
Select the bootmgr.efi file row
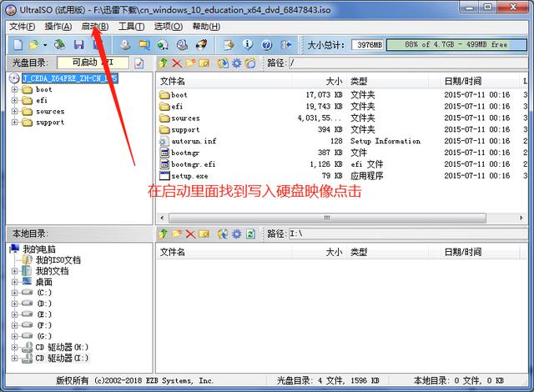coord(340,164)
